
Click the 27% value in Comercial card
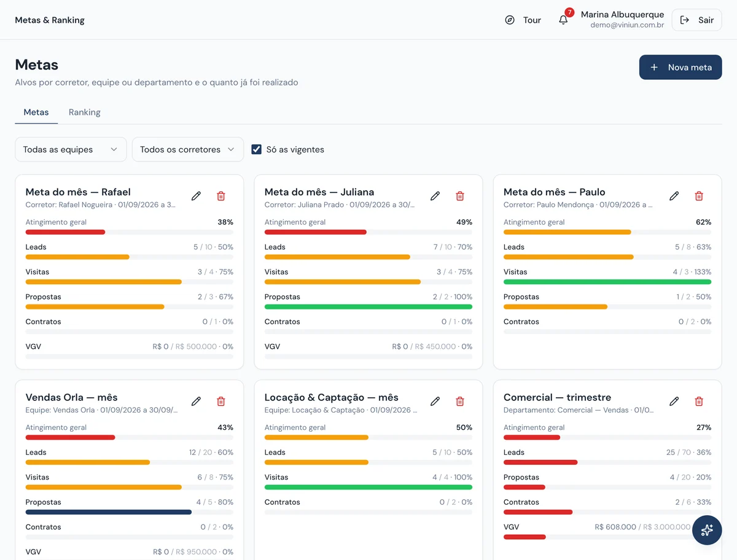[704, 427]
